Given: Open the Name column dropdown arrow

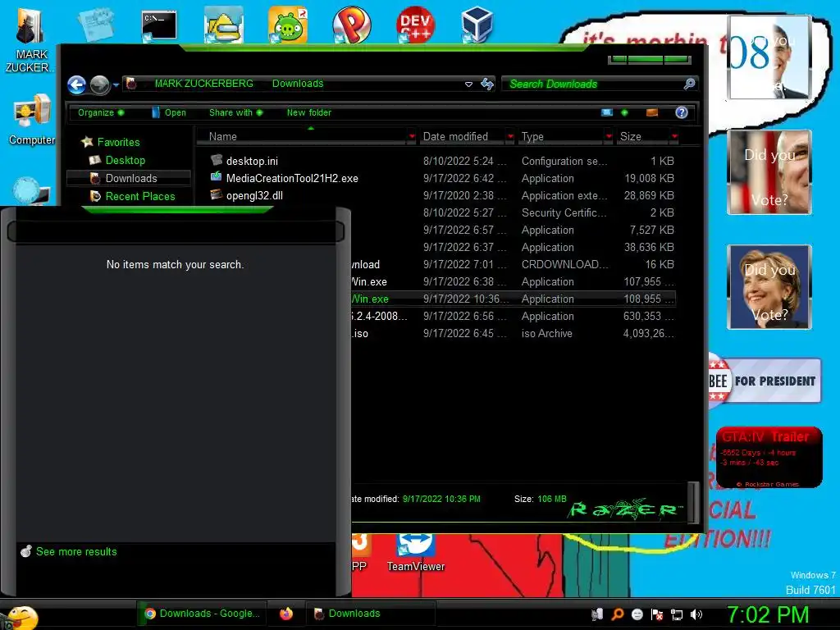Looking at the screenshot, I should 412,137.
